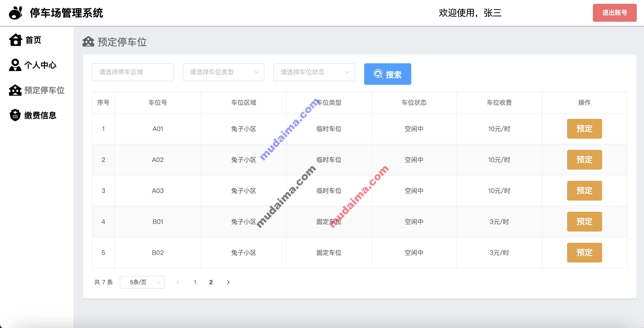This screenshot has height=328, width=644.
Task: Click the 车位区域 column header
Action: [x=244, y=103]
